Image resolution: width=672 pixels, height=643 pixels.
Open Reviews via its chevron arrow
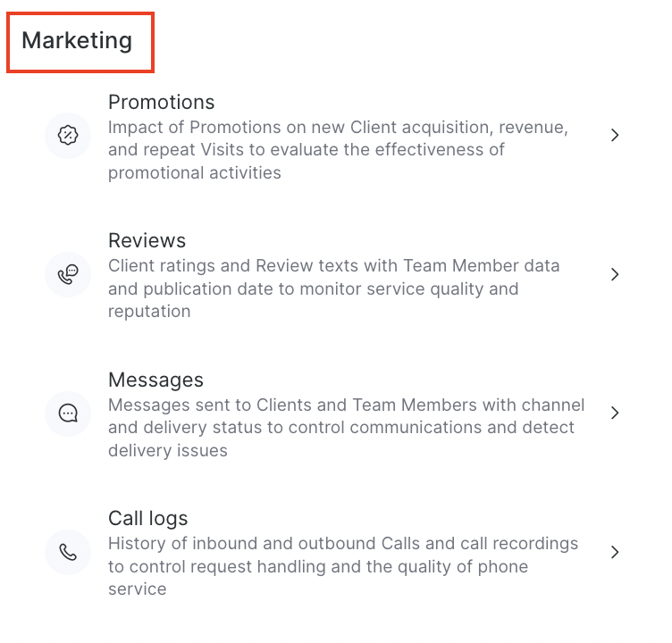[x=615, y=274]
